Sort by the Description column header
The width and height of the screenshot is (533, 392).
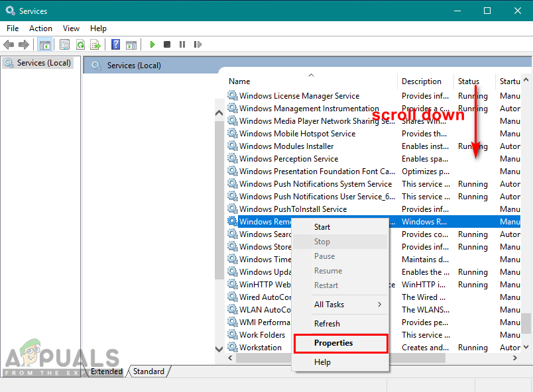425,81
